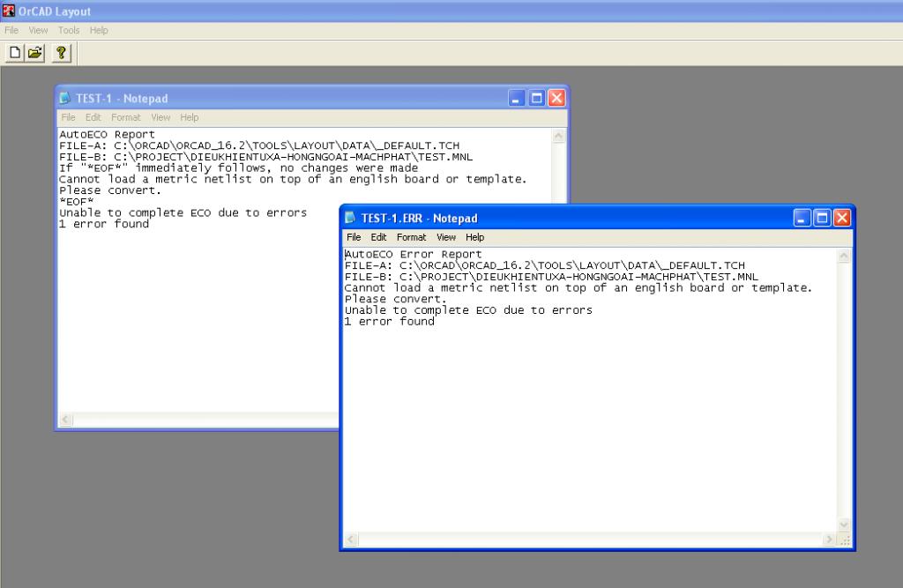The image size is (903, 588).
Task: Click the notepad icon in TEST-1.ERR title bar
Action: pyautogui.click(x=350, y=218)
